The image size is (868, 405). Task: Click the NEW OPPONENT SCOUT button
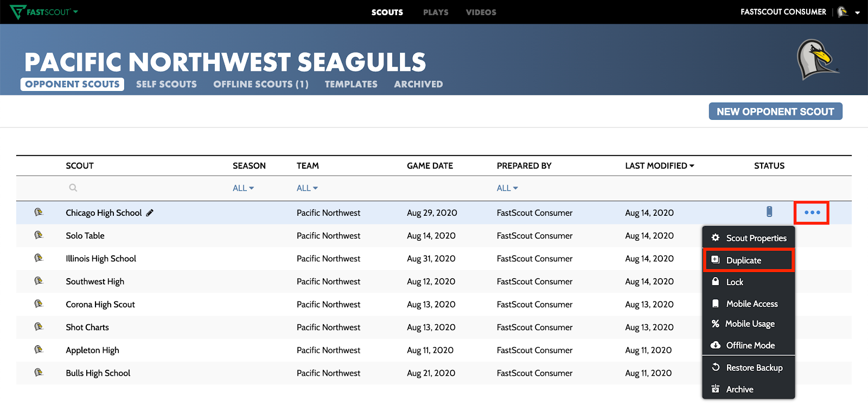pyautogui.click(x=775, y=111)
